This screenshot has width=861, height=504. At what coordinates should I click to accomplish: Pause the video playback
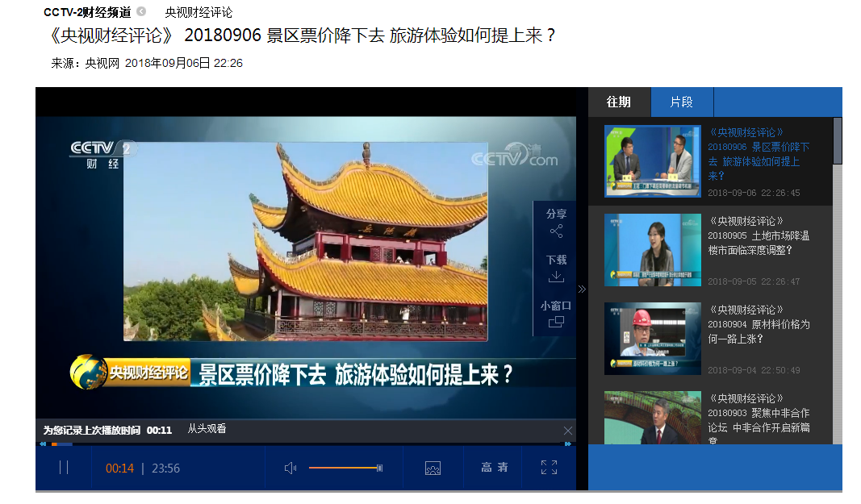click(64, 468)
